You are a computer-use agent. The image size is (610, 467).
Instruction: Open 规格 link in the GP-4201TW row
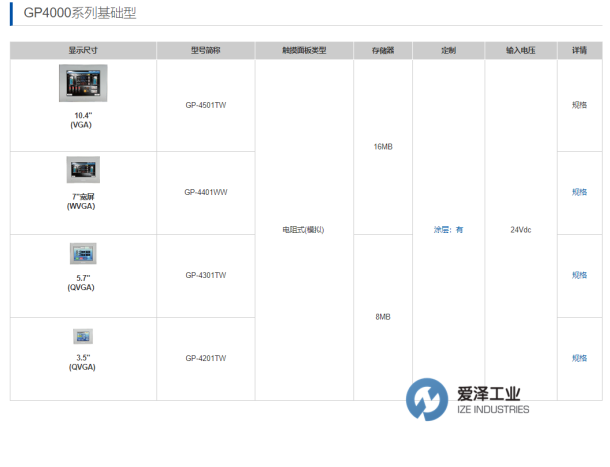coord(579,358)
